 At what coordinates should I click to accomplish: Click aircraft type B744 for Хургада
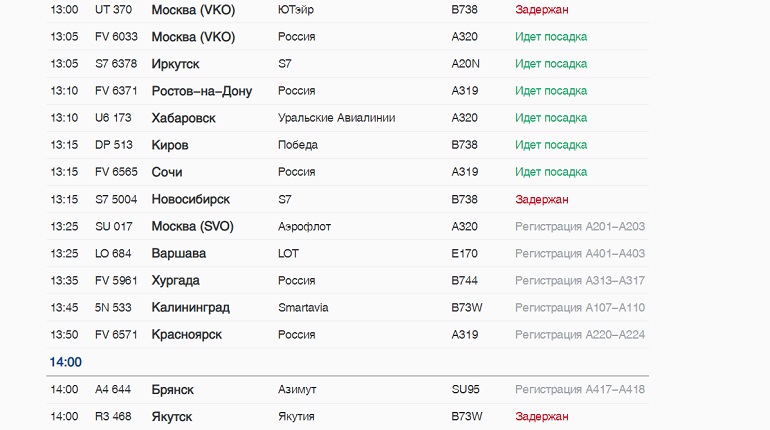[x=465, y=280]
